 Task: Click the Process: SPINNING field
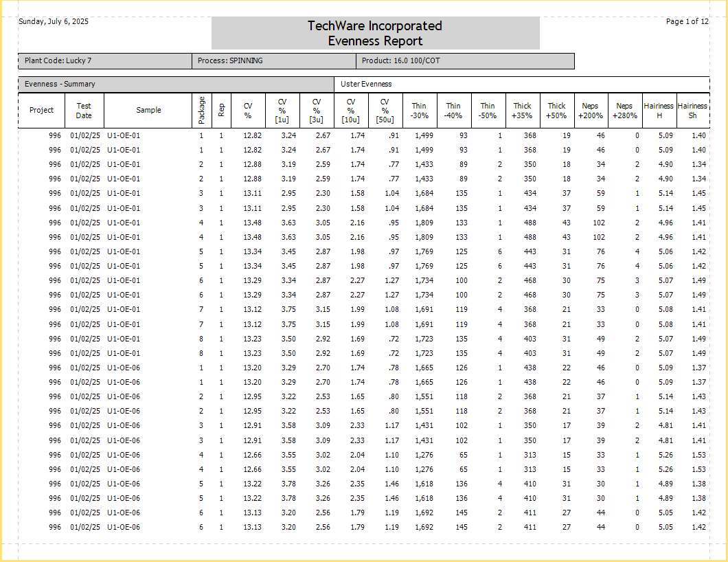click(x=230, y=61)
